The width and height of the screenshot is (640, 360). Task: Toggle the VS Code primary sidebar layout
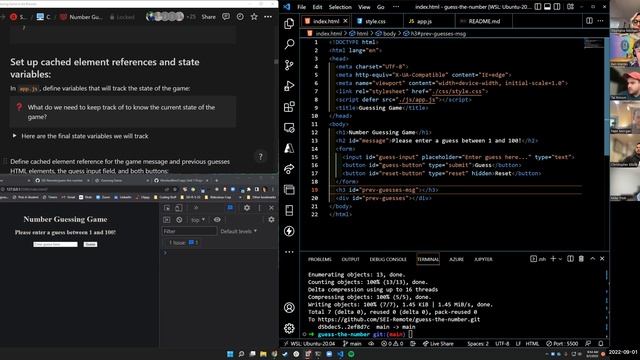538,7
